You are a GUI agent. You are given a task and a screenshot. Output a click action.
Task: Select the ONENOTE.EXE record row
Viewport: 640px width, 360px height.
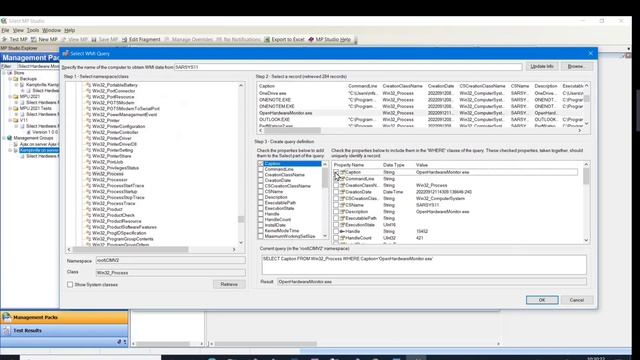point(420,100)
